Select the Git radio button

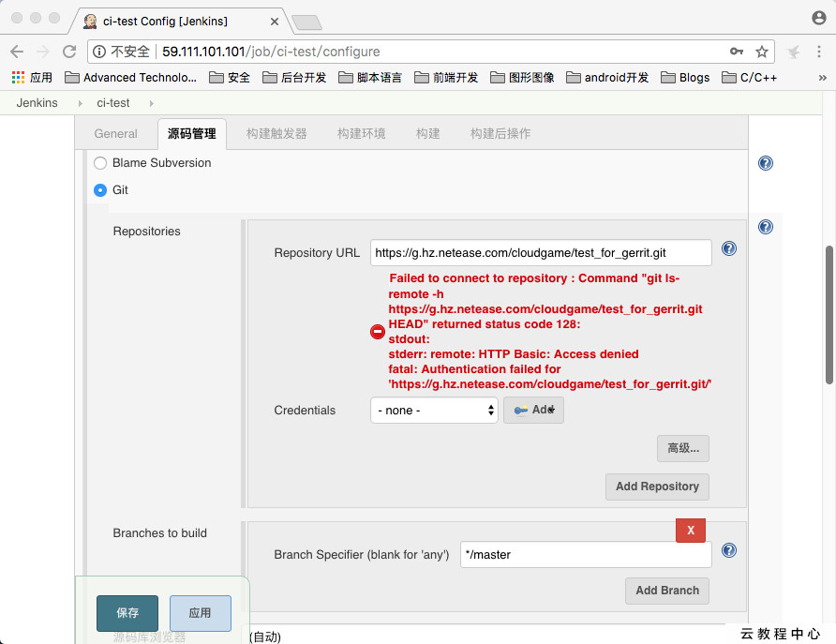coord(99,190)
